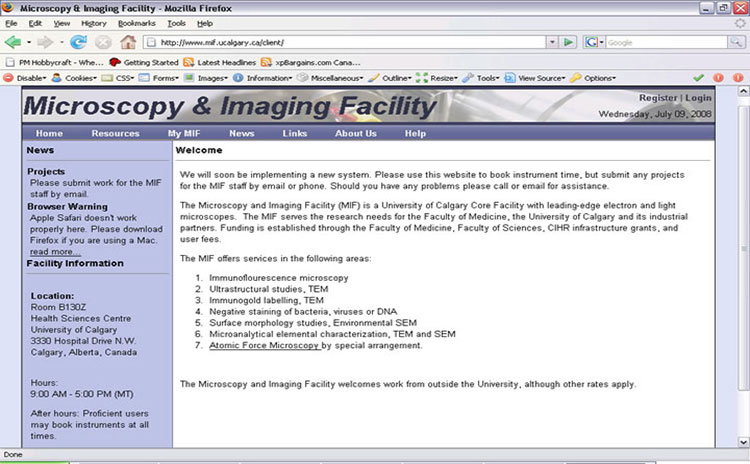
Task: Go to the site's Home nav item
Action: 49,133
